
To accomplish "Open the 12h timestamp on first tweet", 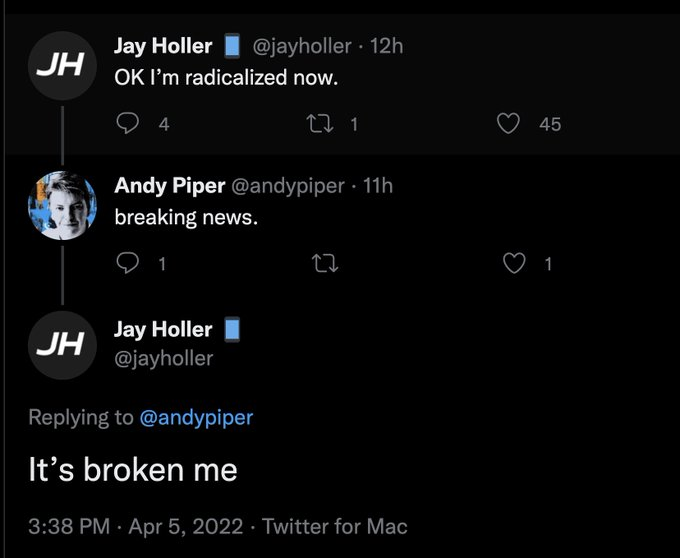I will pos(387,46).
